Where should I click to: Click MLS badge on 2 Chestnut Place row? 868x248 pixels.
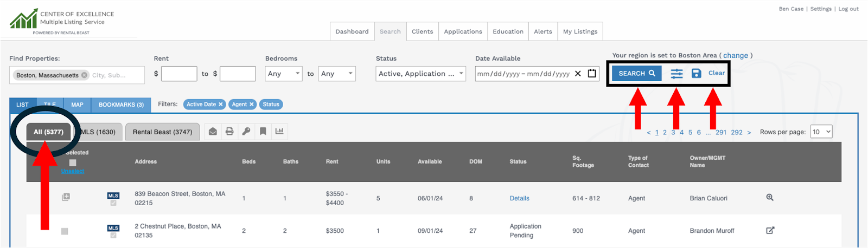[x=113, y=229]
